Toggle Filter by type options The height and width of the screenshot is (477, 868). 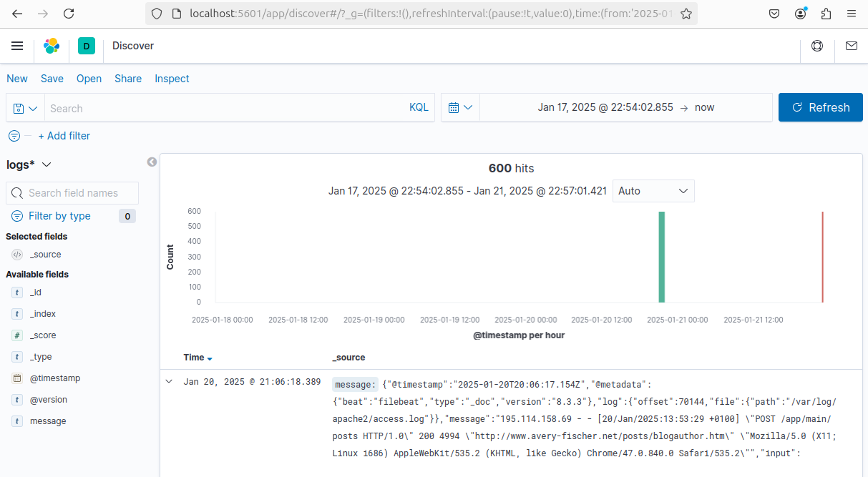coord(59,216)
